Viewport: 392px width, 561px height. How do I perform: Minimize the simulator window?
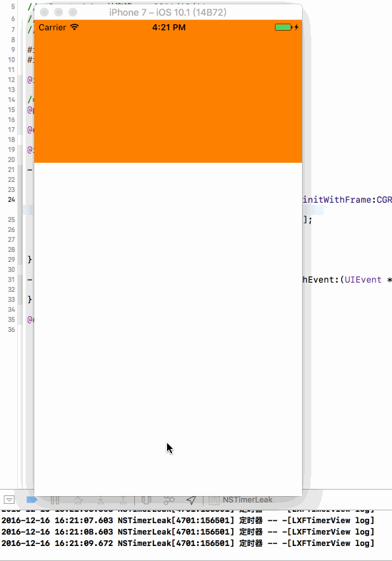(59, 13)
